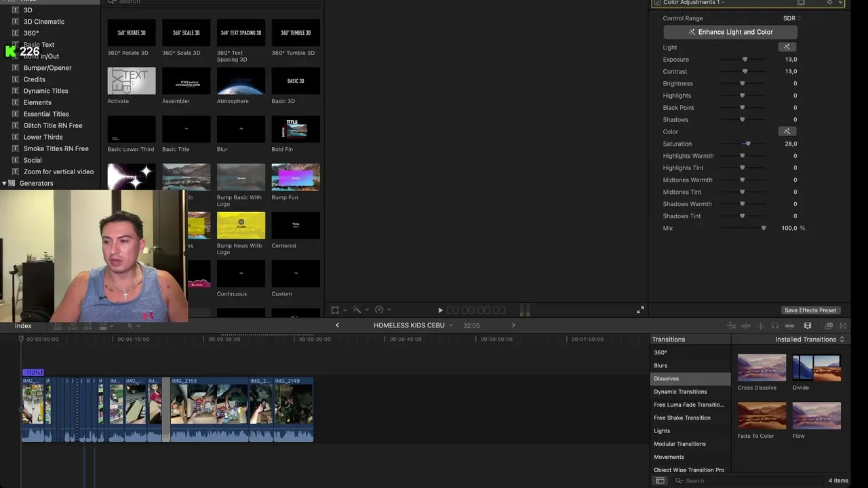Select Lower Thirds titles category
The height and width of the screenshot is (488, 868).
click(43, 138)
